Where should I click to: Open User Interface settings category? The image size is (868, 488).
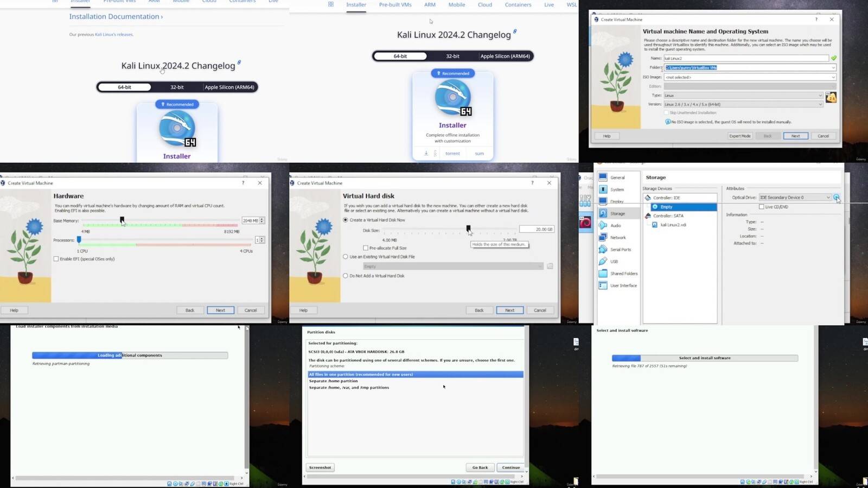pyautogui.click(x=623, y=286)
